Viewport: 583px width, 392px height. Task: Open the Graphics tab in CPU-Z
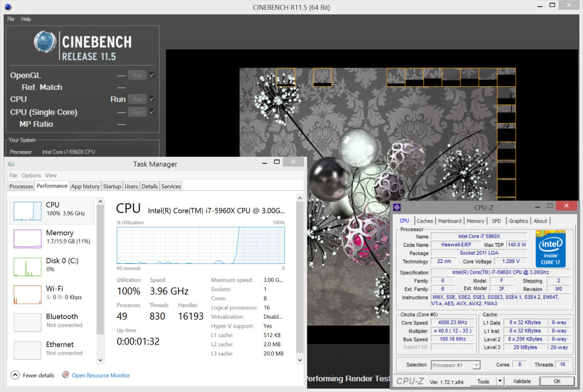pyautogui.click(x=518, y=221)
